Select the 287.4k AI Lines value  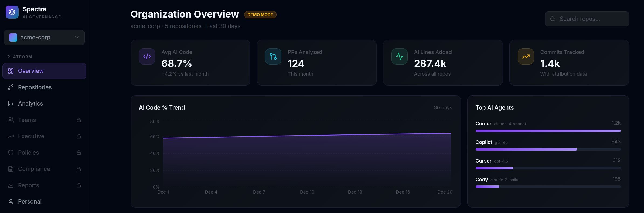pos(430,64)
